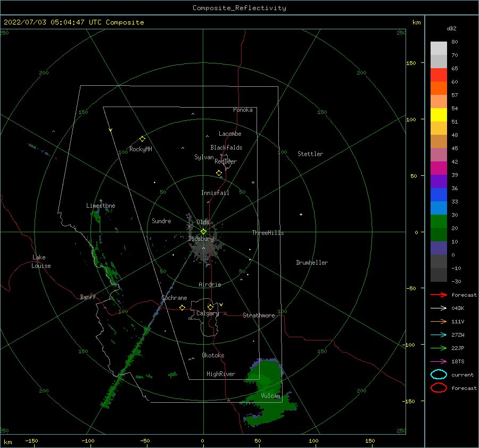This screenshot has width=479, height=448.
Task: Click the Okotoks city label
Action: [x=213, y=355]
